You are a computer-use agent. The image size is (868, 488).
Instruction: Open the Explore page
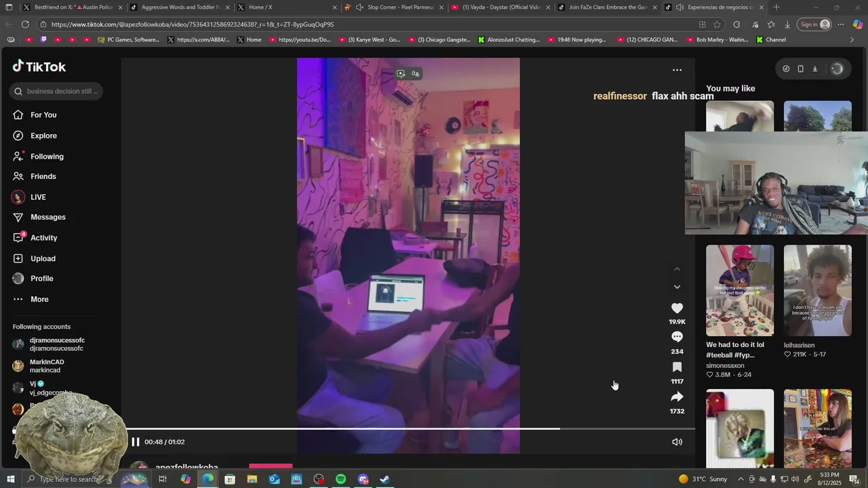[43, 136]
